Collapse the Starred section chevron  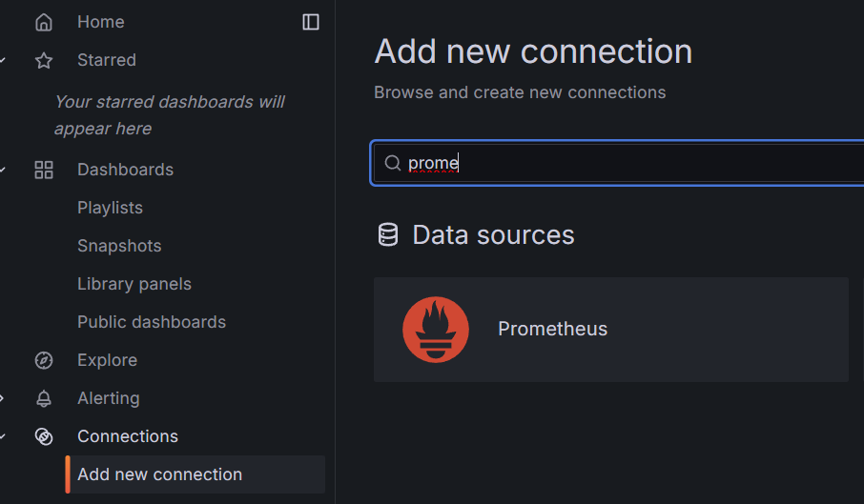coord(2,60)
